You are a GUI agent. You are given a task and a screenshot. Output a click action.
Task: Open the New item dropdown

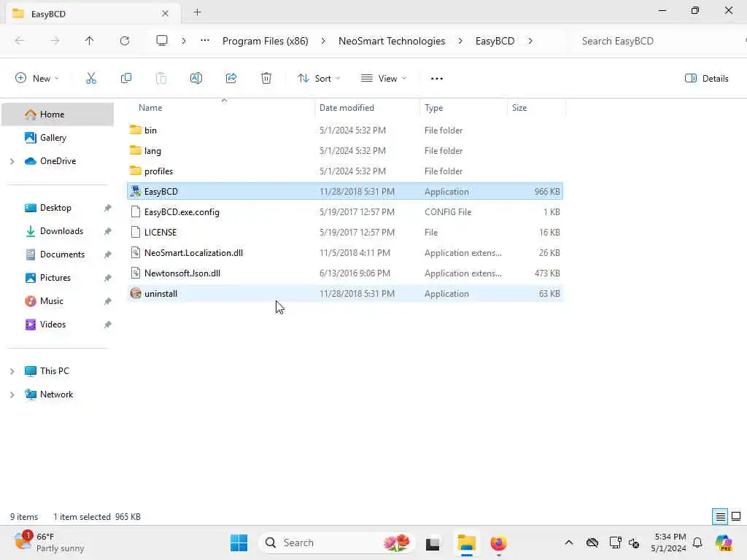[37, 79]
